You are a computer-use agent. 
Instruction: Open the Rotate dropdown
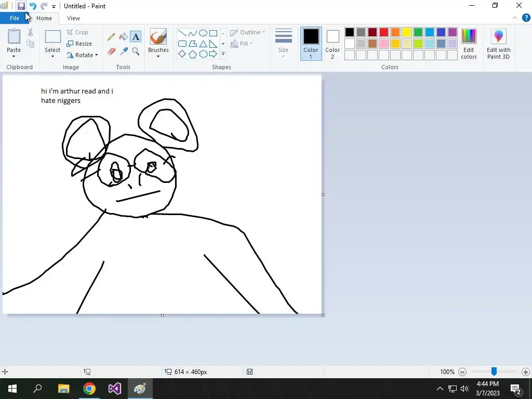point(82,55)
